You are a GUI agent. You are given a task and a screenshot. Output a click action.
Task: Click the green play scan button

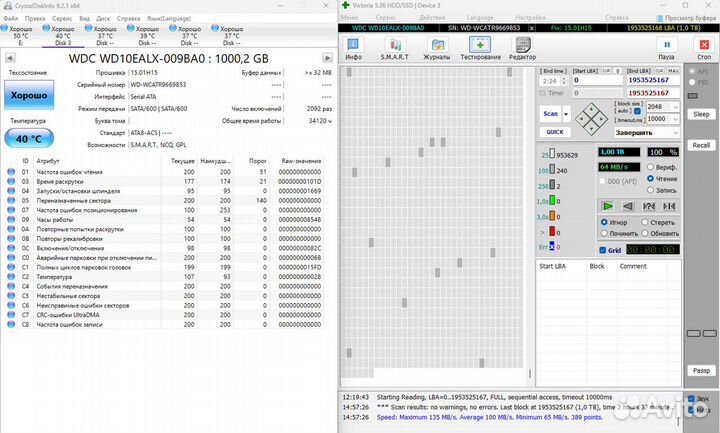click(x=606, y=205)
